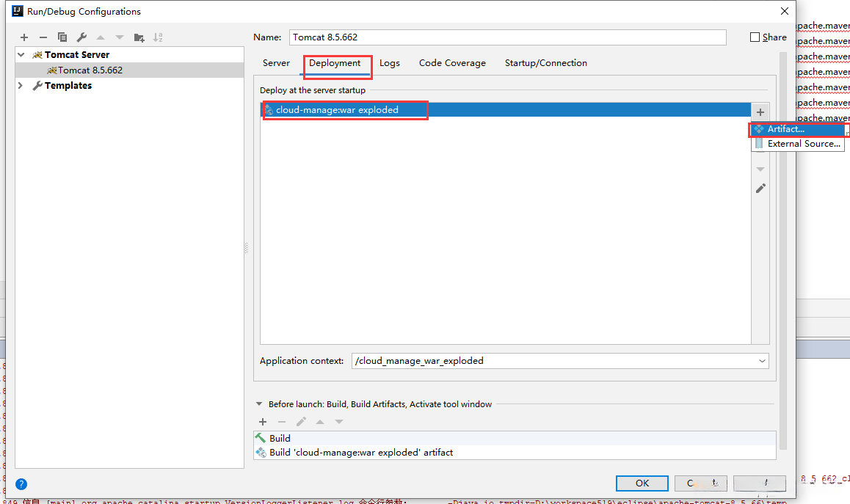Click the Application context text field
The height and width of the screenshot is (504, 850).
[553, 361]
